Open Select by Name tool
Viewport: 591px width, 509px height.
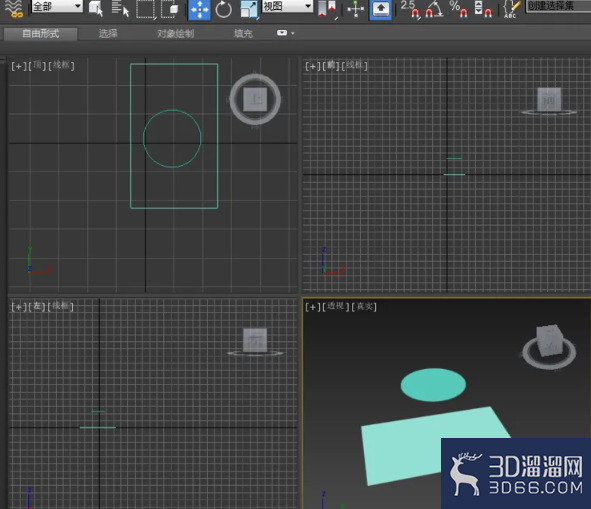click(120, 9)
